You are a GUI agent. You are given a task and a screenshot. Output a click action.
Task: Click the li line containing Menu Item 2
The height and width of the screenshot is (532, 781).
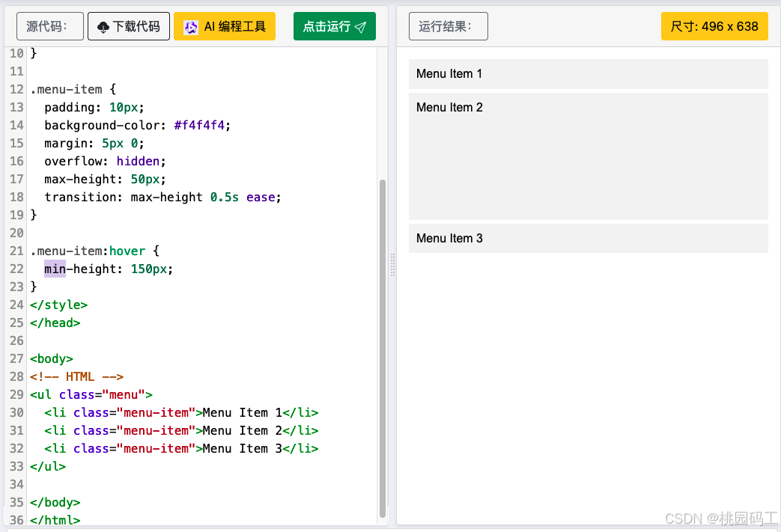(181, 430)
